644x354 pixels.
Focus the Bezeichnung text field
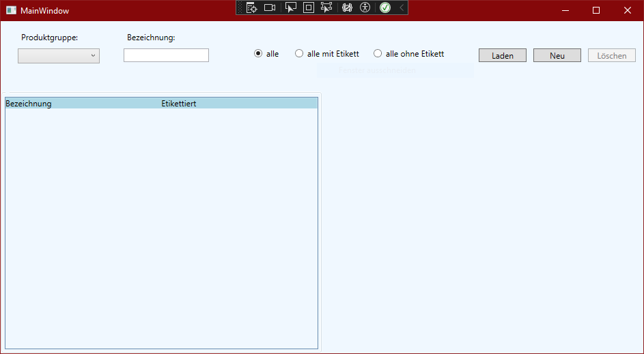point(166,56)
